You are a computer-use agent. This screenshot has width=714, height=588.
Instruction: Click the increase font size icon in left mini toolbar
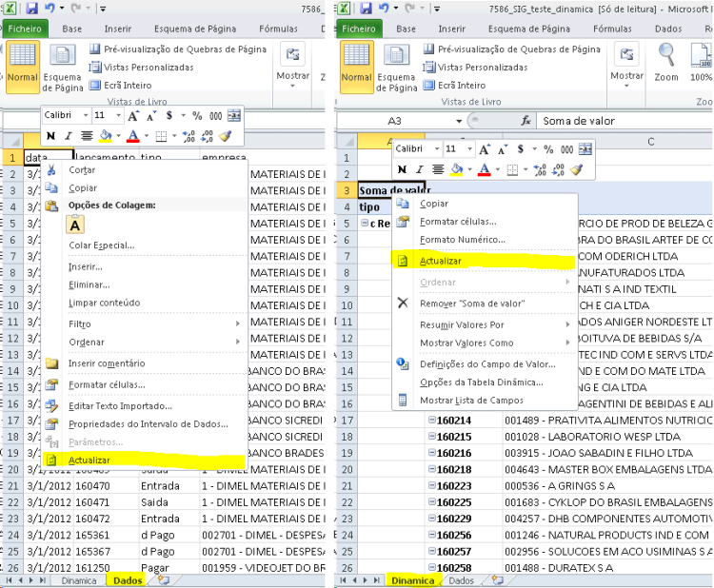133,115
